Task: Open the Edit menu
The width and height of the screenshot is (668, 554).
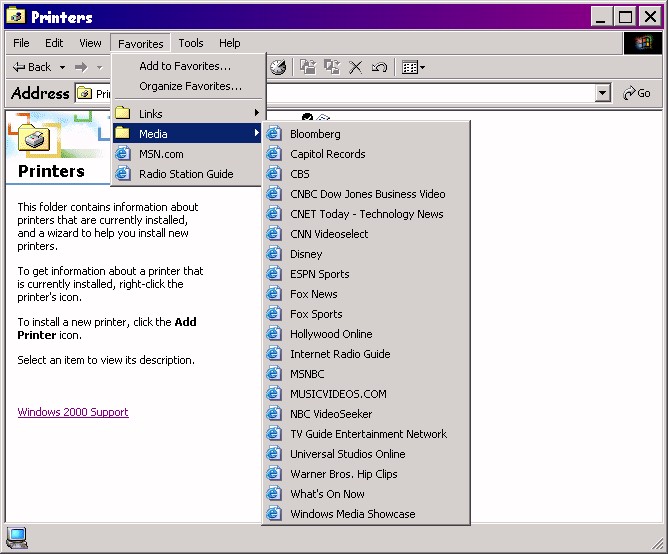Action: click(54, 43)
